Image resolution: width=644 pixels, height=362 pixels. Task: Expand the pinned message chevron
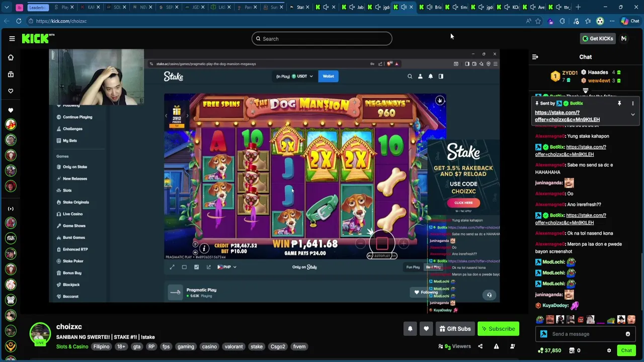(633, 115)
